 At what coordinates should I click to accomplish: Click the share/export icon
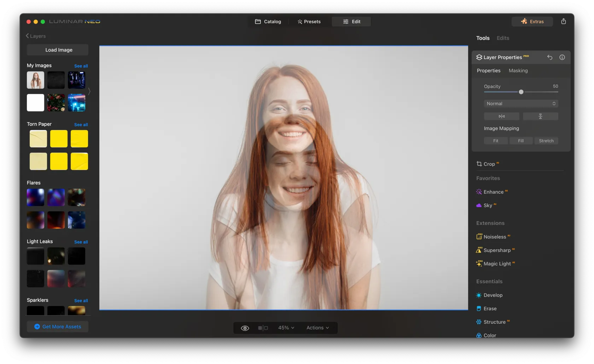click(x=563, y=22)
